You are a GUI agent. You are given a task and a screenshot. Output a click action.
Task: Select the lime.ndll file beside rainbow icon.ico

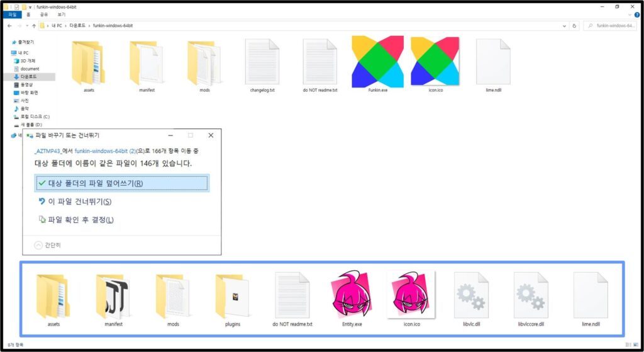click(493, 65)
